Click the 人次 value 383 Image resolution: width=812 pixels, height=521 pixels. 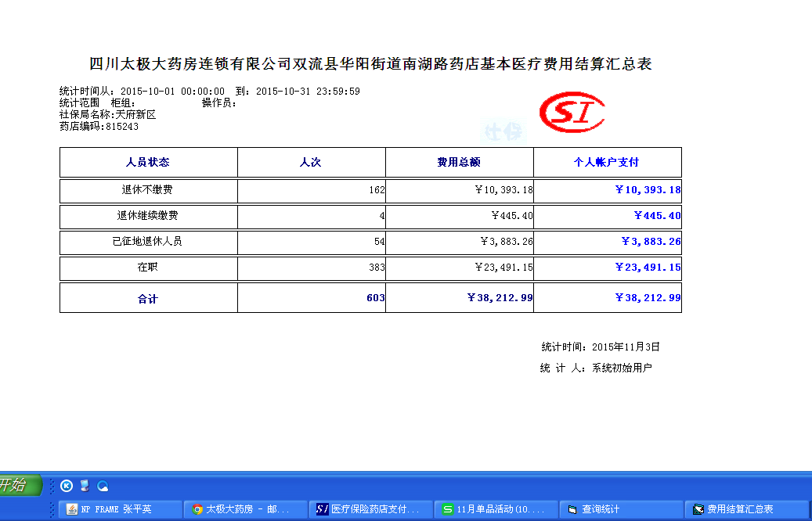pos(377,268)
